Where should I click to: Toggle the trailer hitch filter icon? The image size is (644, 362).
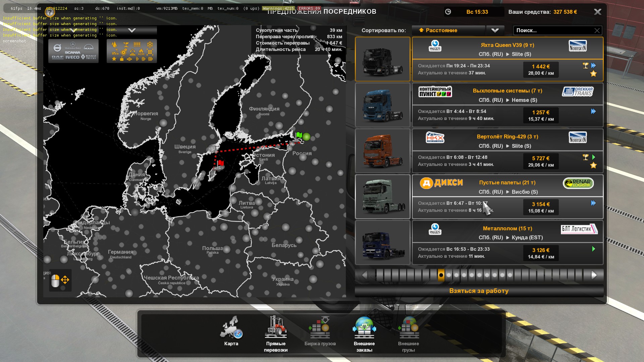129,59
